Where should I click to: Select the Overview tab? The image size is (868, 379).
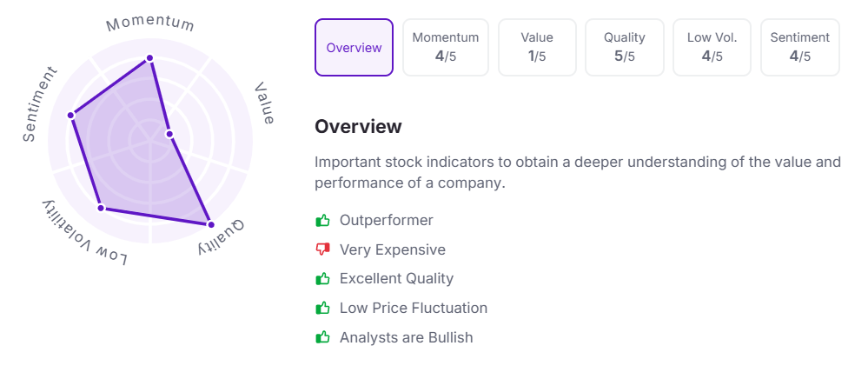coord(354,48)
